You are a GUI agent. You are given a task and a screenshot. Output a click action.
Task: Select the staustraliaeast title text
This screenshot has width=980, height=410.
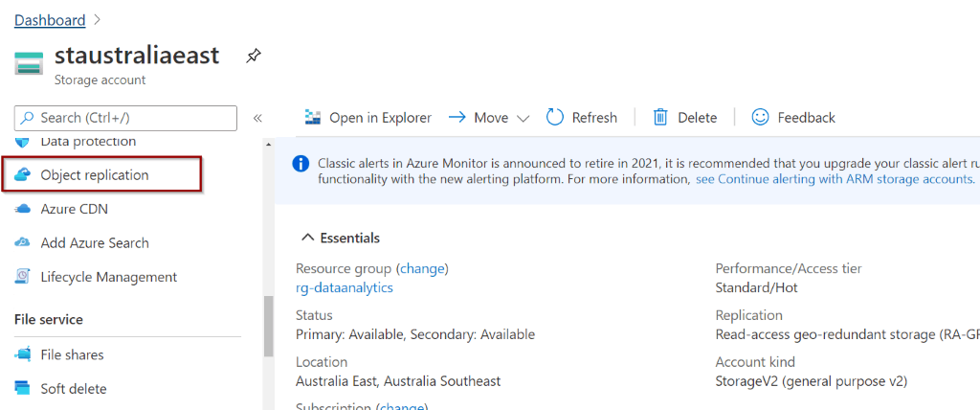[x=137, y=56]
